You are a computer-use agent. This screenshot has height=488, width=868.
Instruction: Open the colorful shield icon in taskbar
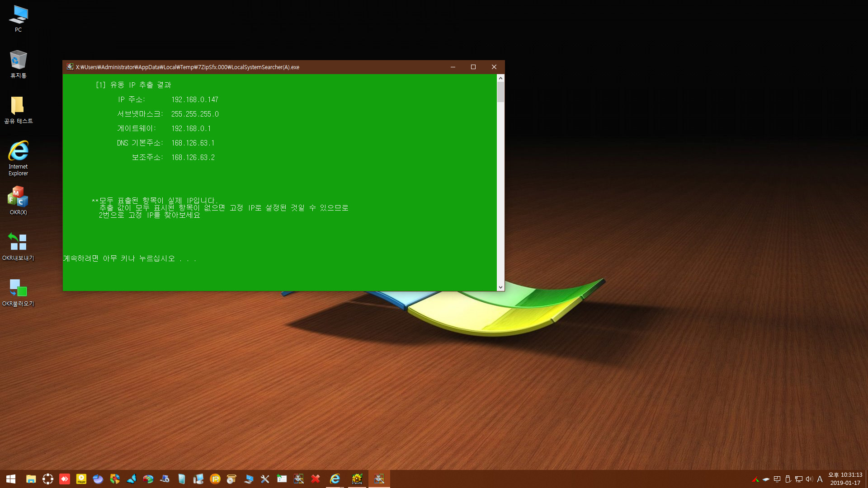point(115,479)
